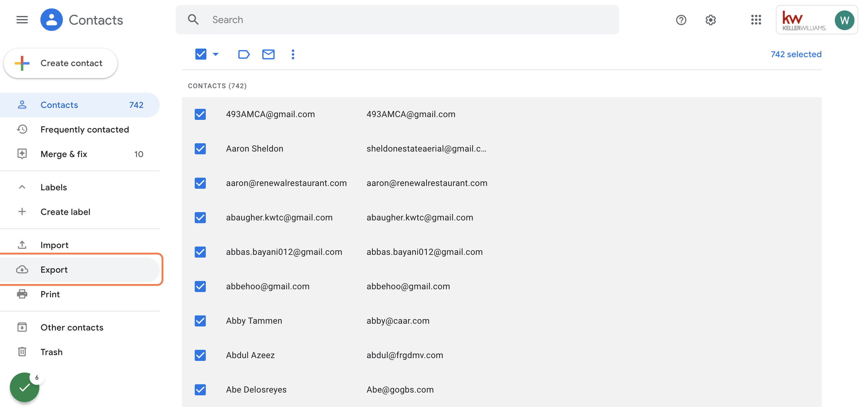868x407 pixels.
Task: Click the abaugher.kwtc@gmail.com contact name
Action: click(279, 218)
